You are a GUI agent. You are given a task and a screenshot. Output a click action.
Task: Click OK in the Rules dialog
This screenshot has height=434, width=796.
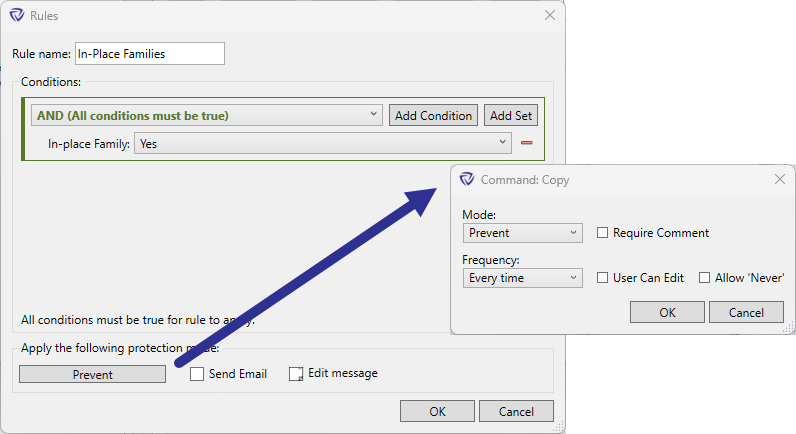437,411
